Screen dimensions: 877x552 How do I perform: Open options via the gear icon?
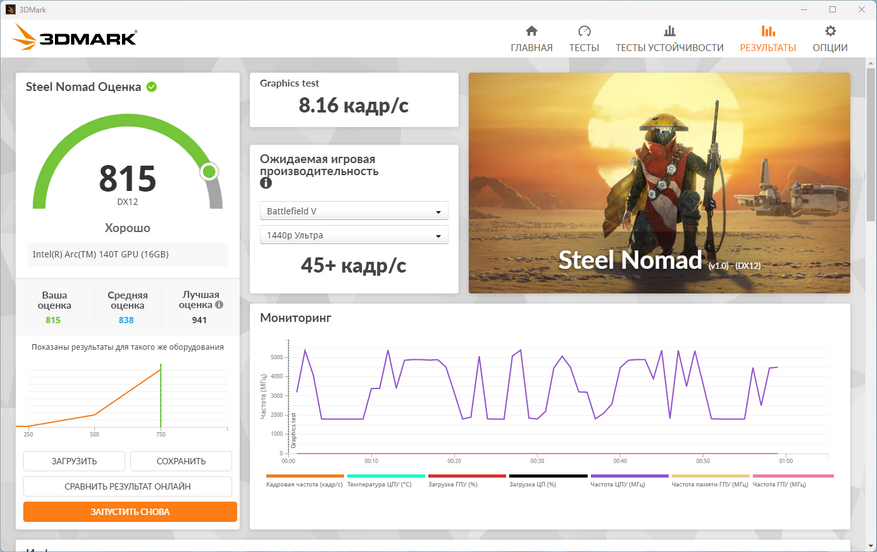830,31
